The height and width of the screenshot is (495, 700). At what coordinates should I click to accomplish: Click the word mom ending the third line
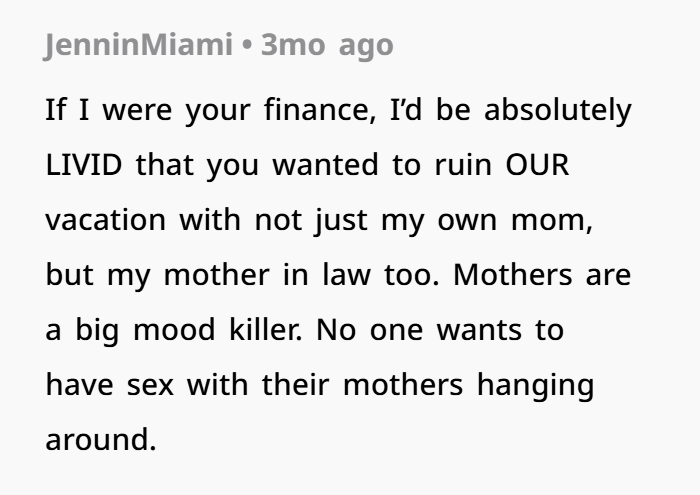(552, 220)
